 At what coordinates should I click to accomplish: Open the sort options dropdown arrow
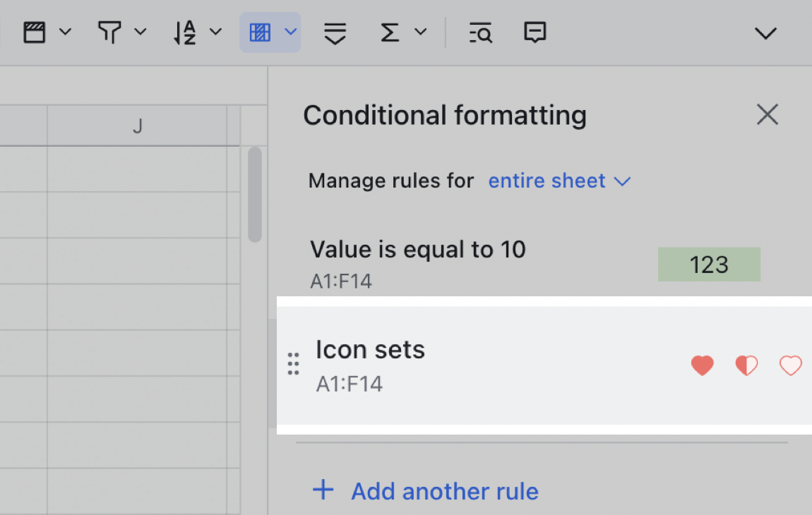point(215,32)
